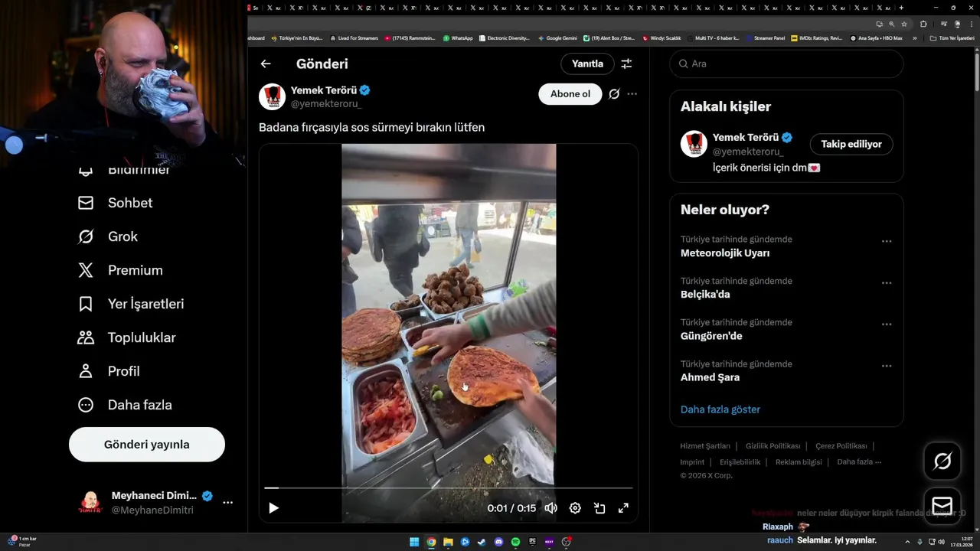The image size is (980, 551).
Task: Click Gönderi yayınla button
Action: pyautogui.click(x=147, y=445)
